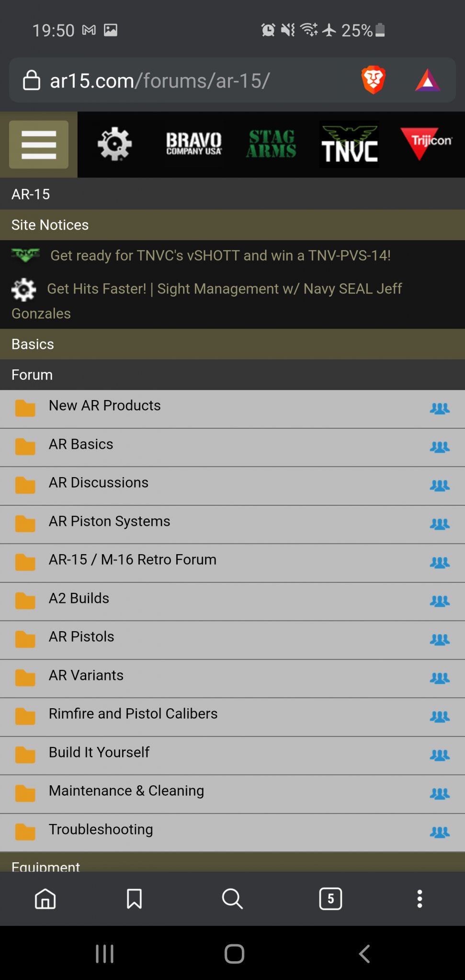Select the AR Discussions folder icon
465x980 pixels.
click(25, 485)
